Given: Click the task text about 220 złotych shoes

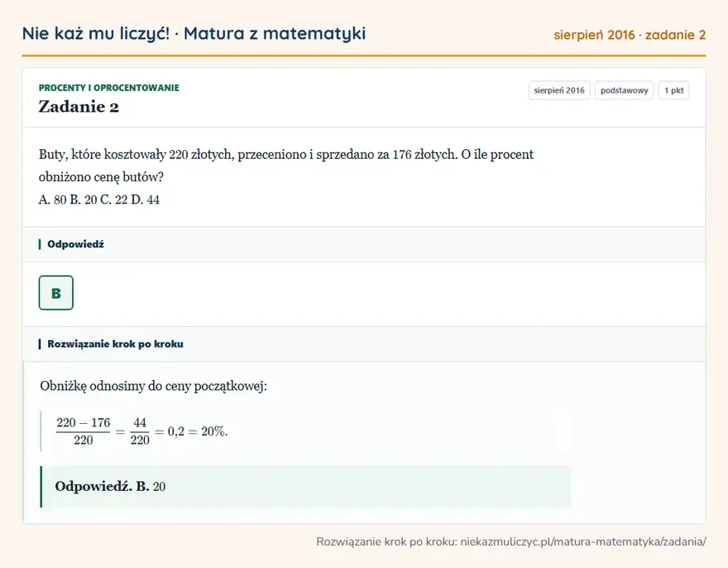Looking at the screenshot, I should (x=286, y=154).
